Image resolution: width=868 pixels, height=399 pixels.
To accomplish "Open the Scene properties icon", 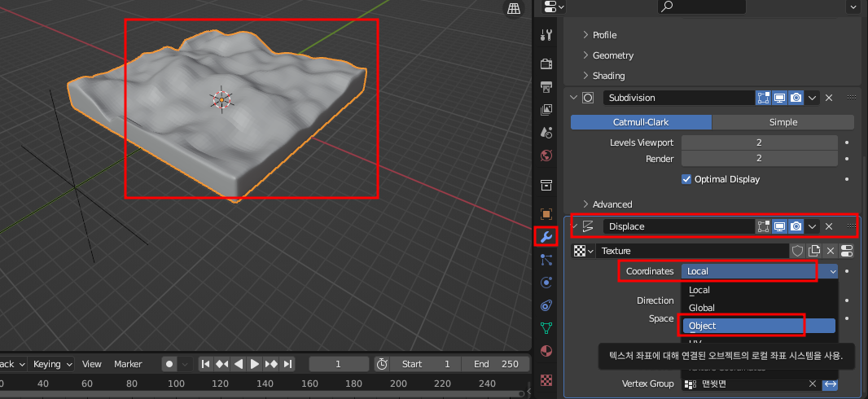I will pos(546,132).
